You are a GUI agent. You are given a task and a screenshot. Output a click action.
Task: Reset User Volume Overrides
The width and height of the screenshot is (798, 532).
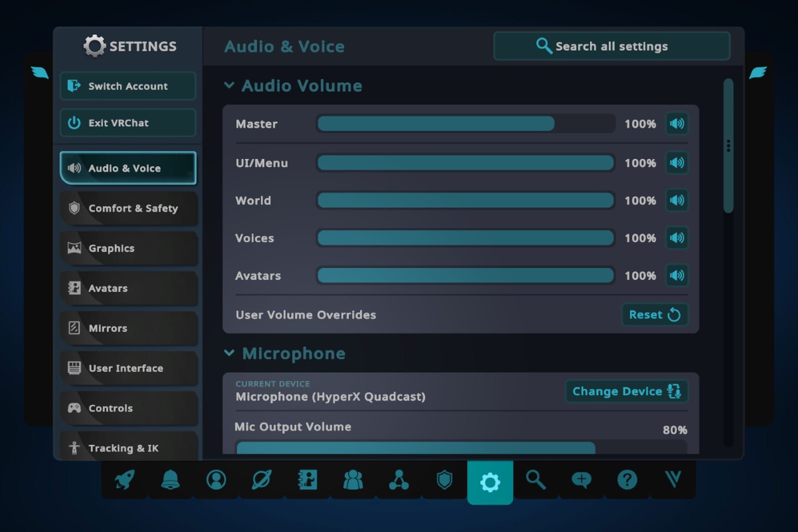(655, 315)
